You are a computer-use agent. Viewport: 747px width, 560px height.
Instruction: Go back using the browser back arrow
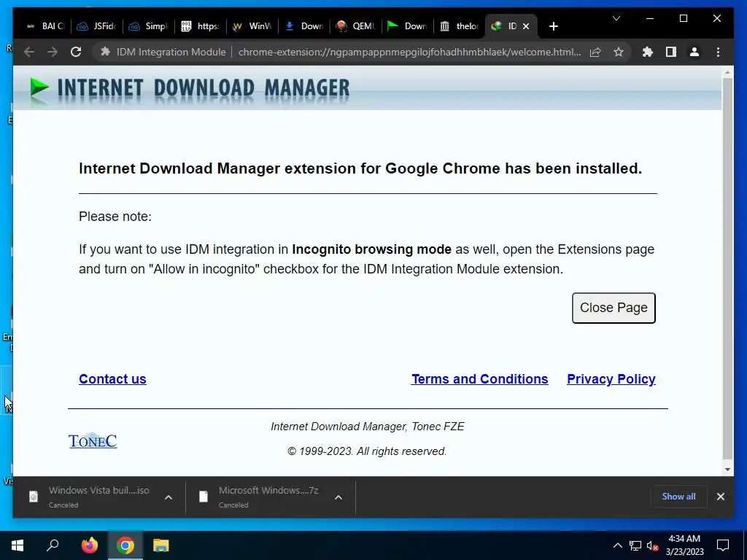pos(29,52)
